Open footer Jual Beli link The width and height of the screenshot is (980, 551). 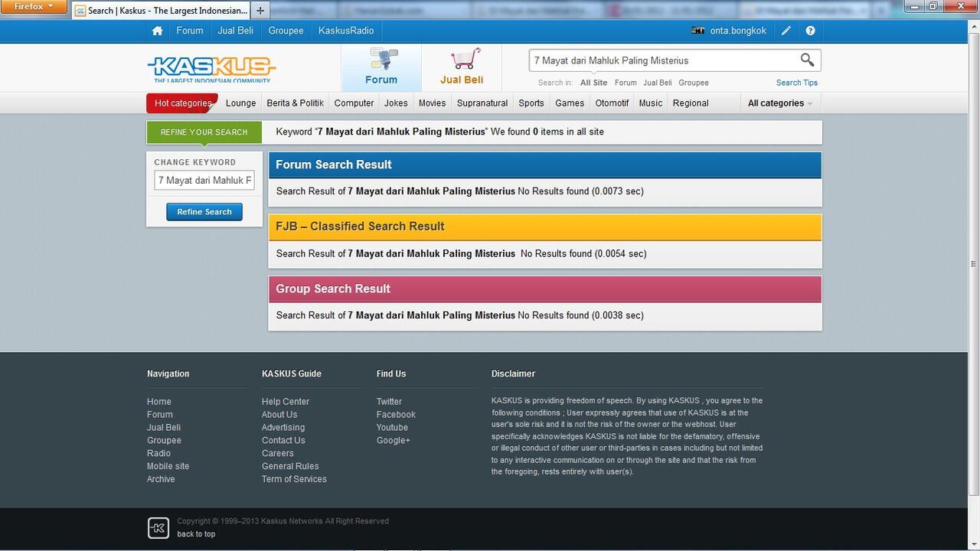[164, 428]
